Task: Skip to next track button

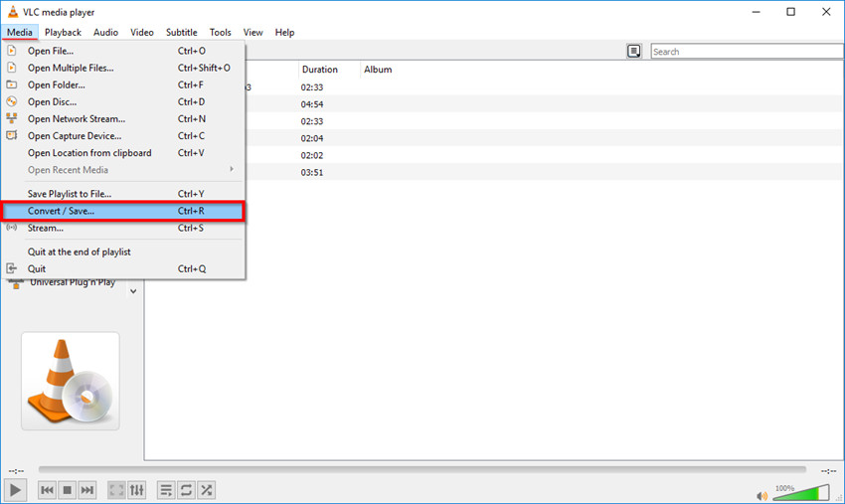Action: (x=87, y=490)
